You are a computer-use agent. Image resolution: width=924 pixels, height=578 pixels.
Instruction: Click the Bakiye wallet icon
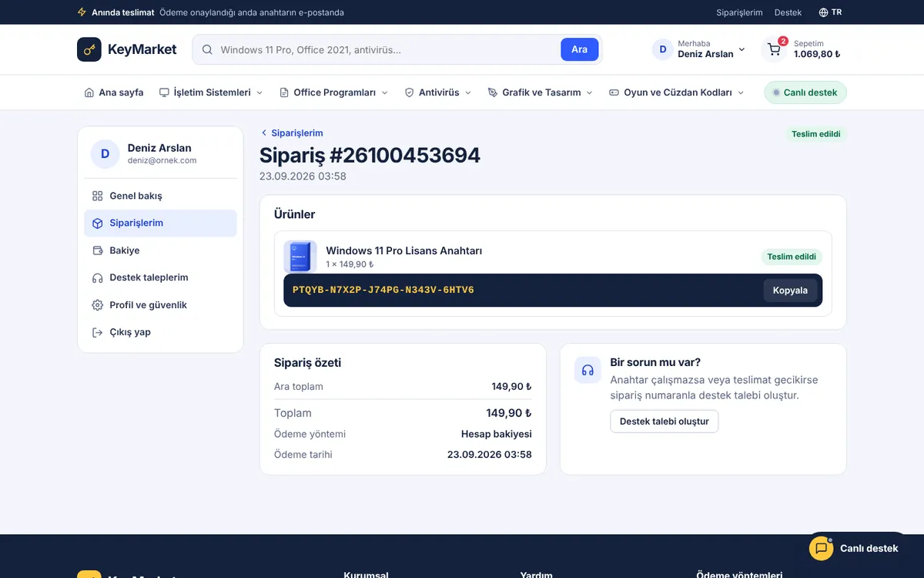(97, 250)
